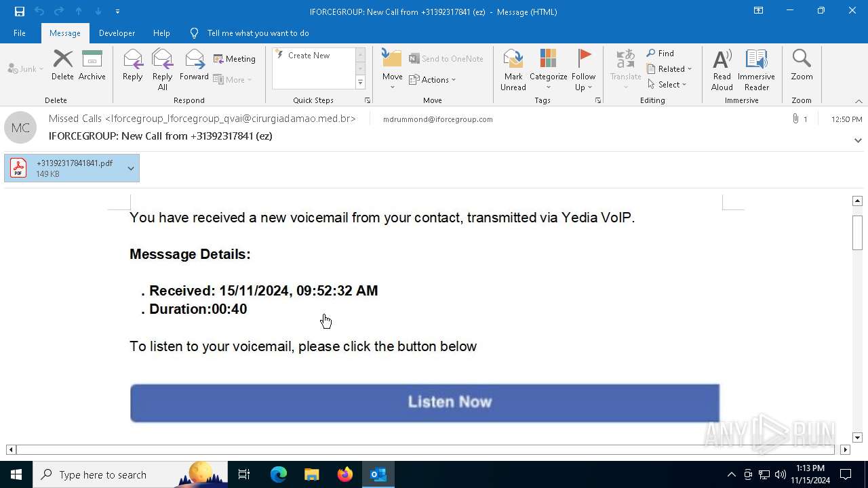Click the horizontal scroll right arrow

845,449
